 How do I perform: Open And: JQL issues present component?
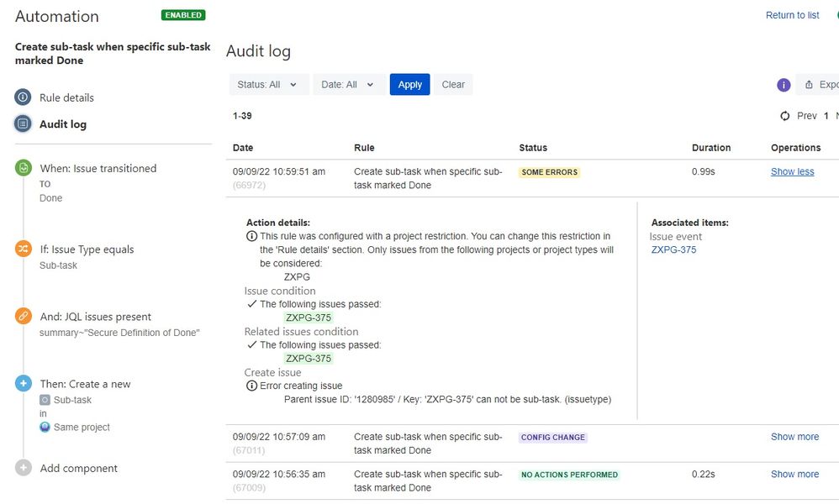coord(95,317)
